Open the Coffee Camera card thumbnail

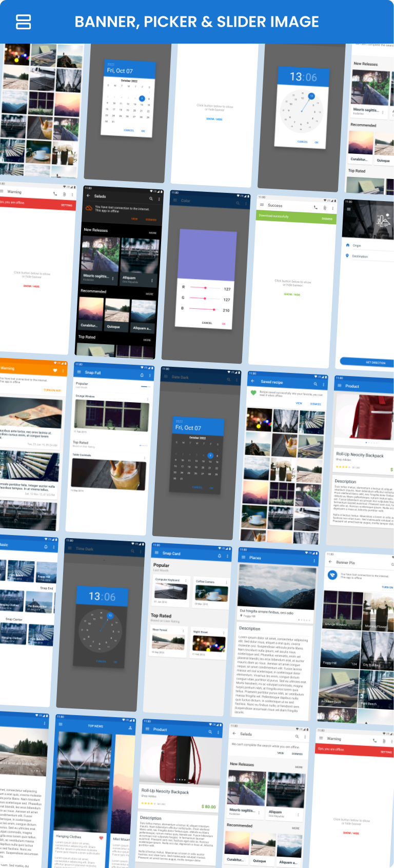click(211, 593)
